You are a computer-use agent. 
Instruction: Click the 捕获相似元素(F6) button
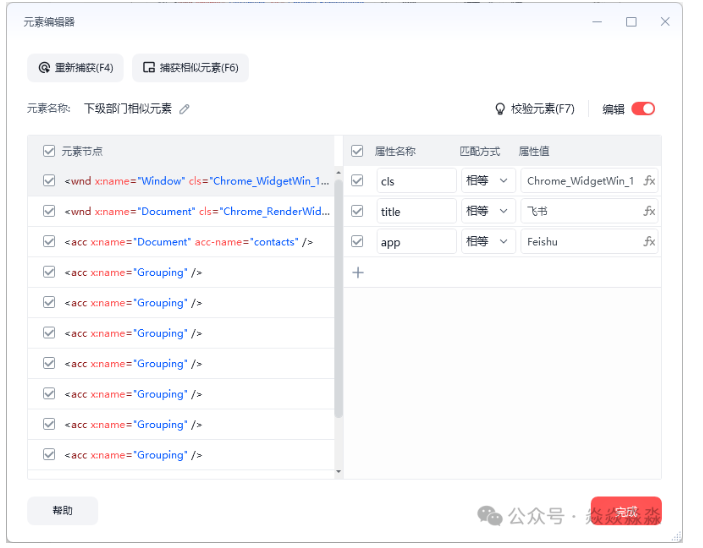[x=190, y=68]
